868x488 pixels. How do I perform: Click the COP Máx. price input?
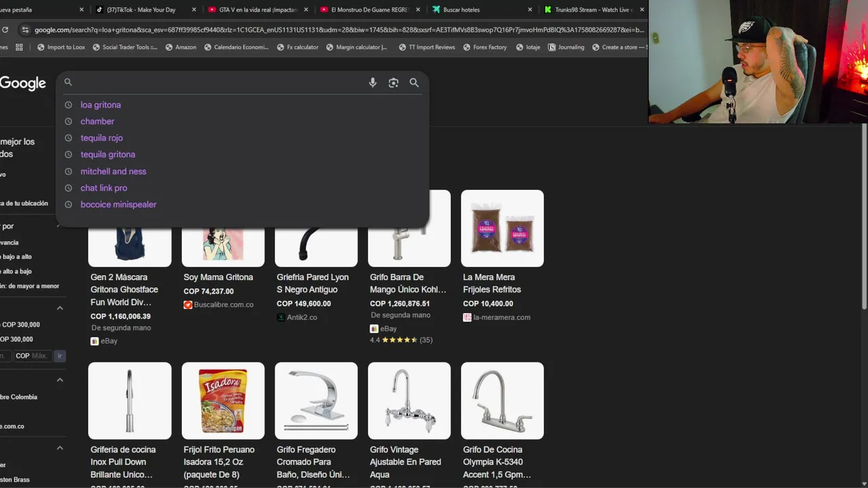(32, 356)
